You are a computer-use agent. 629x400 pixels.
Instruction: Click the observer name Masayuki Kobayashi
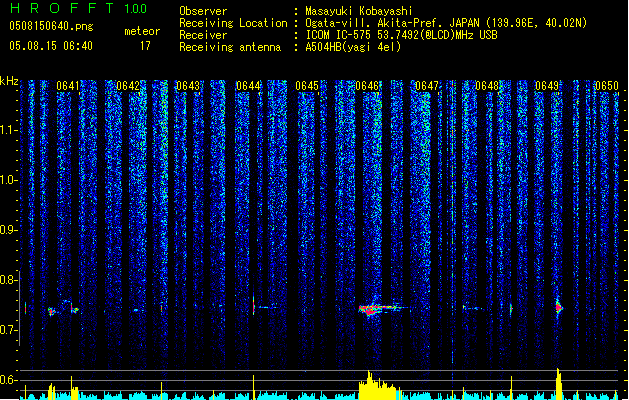click(x=359, y=11)
